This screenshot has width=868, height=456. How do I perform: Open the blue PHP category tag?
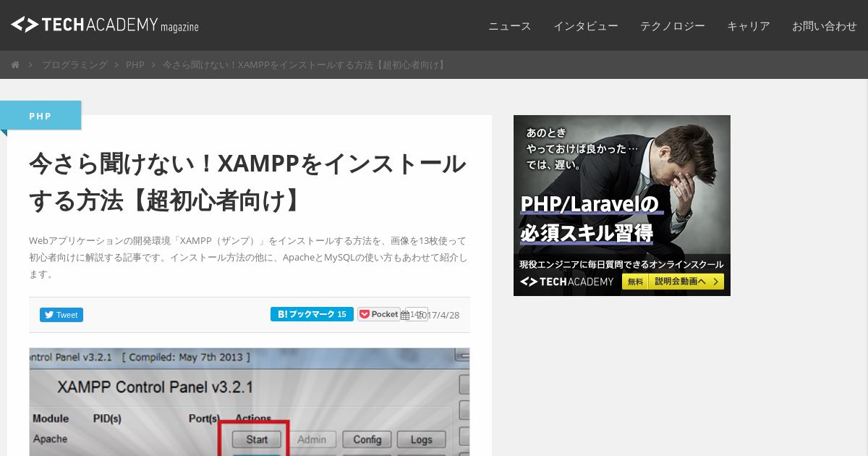(41, 116)
